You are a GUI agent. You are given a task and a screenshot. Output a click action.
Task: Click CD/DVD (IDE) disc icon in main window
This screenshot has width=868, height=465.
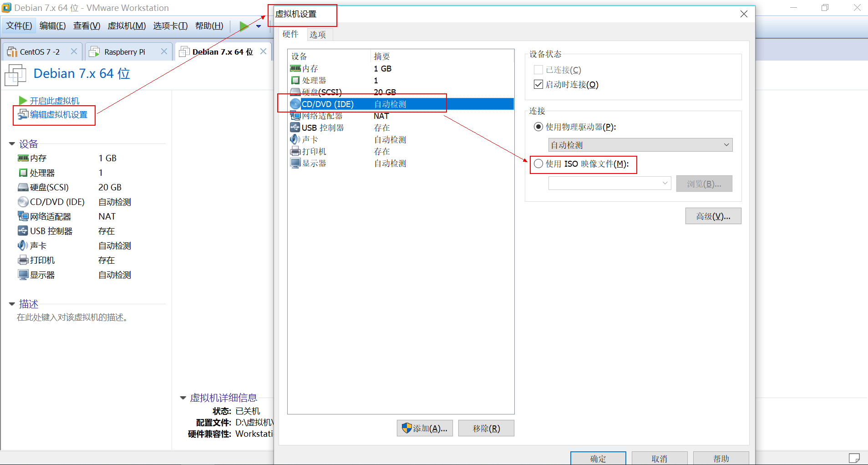[x=23, y=202]
